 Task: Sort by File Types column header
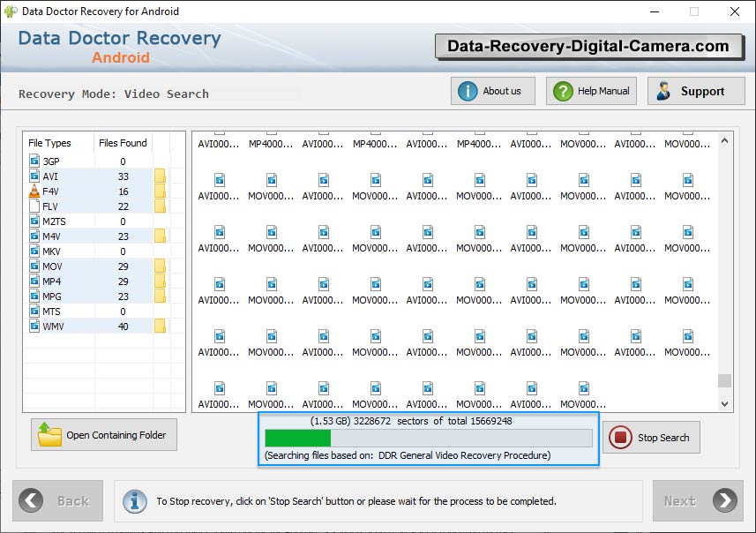tap(49, 143)
